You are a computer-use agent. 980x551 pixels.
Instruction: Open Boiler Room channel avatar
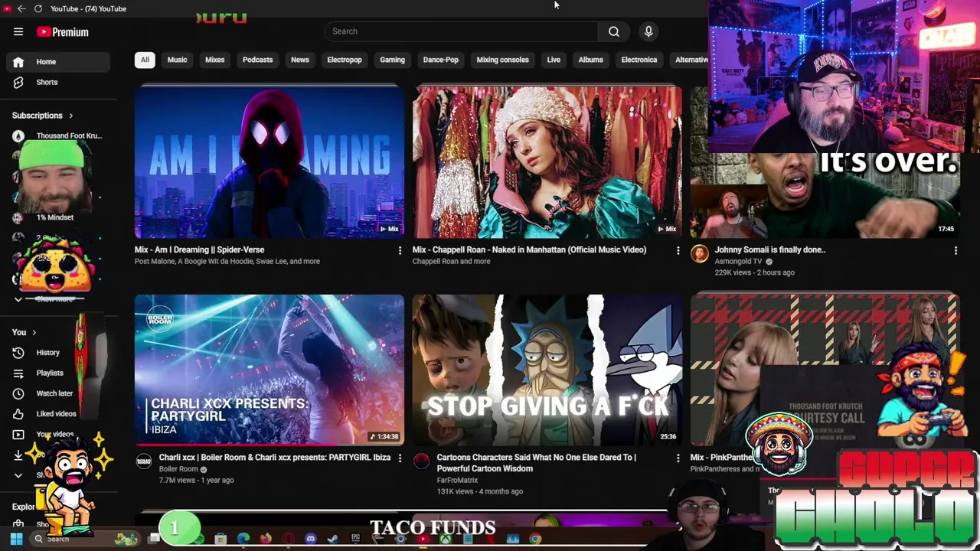(144, 461)
